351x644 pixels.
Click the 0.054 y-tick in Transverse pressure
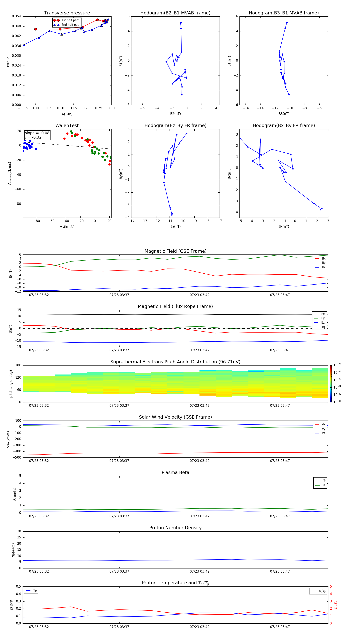tap(17, 16)
